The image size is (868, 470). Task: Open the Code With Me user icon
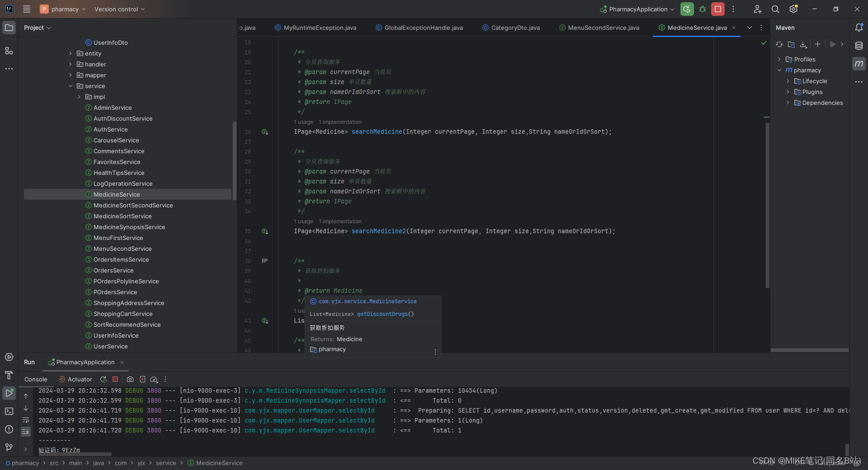pyautogui.click(x=758, y=9)
